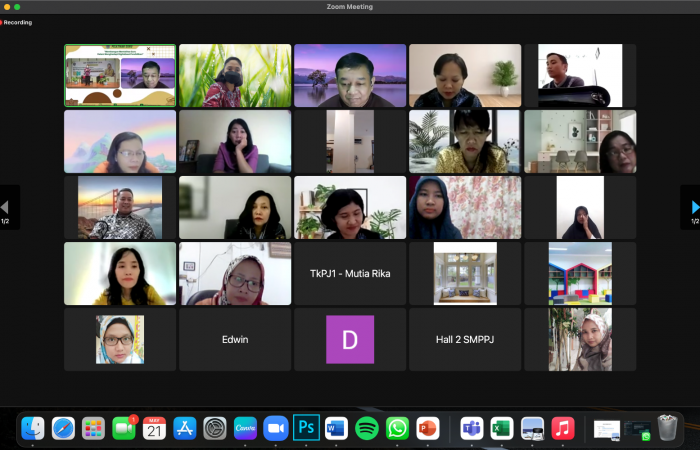Click the purple D avatar tile

tap(350, 340)
